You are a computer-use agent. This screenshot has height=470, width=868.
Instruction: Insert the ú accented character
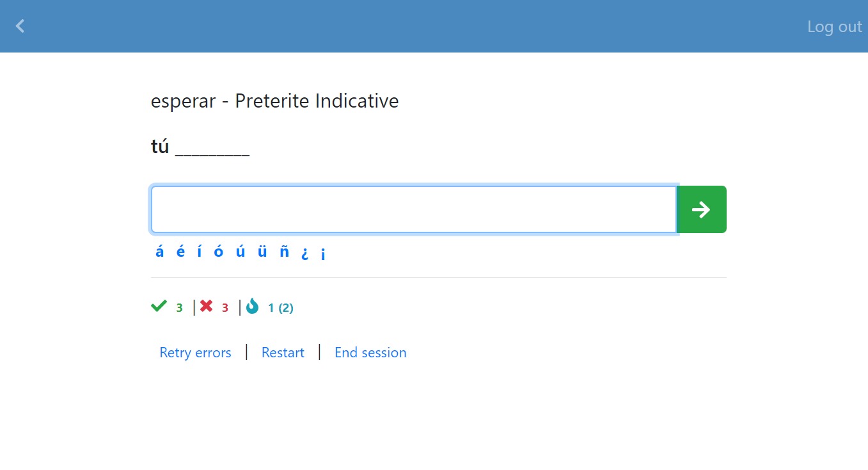pyautogui.click(x=241, y=252)
